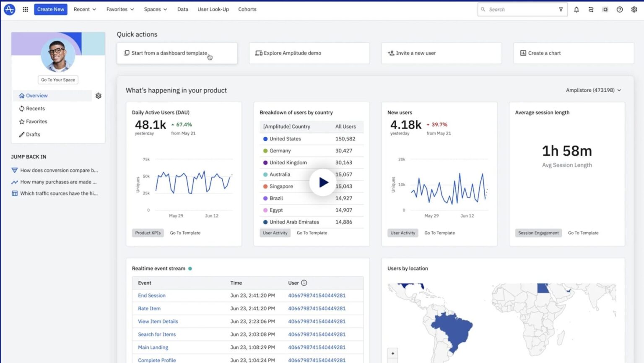Click the gear icon beside Overview

click(x=99, y=96)
